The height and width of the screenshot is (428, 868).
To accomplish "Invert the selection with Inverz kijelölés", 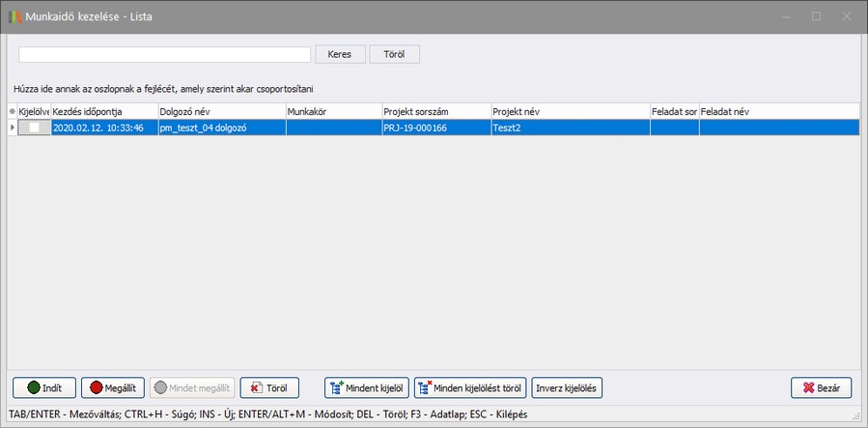I will pos(568,387).
